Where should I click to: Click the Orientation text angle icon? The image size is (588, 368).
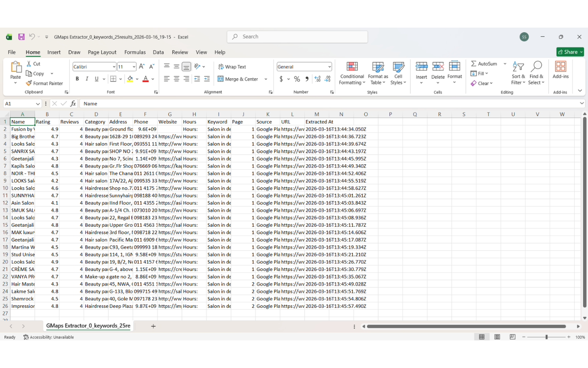(x=197, y=67)
